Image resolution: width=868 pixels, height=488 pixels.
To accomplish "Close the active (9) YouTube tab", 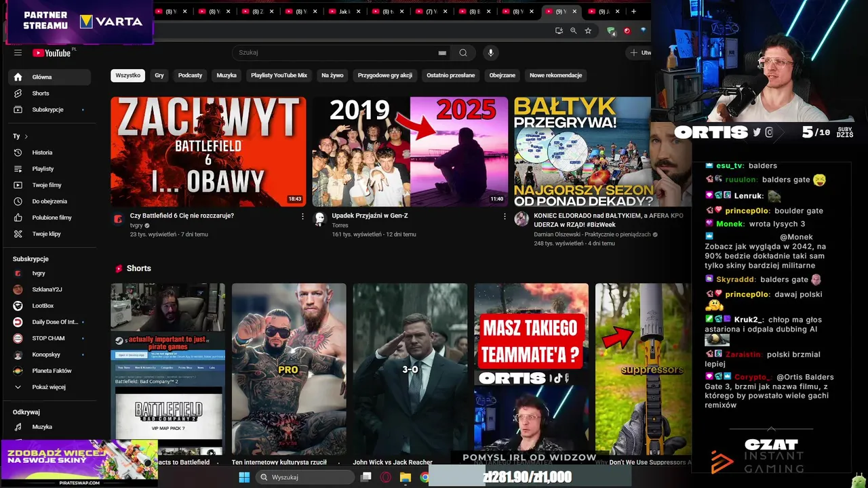I will pyautogui.click(x=575, y=12).
